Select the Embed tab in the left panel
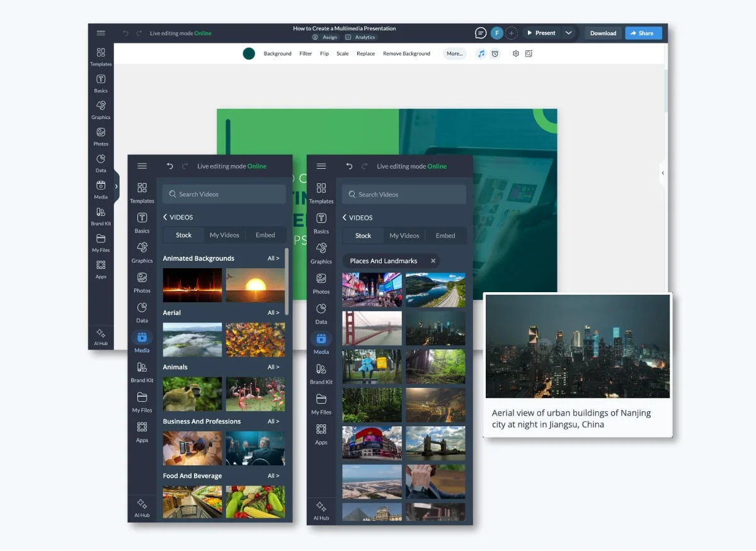Viewport: 756px width, 551px height. click(265, 235)
